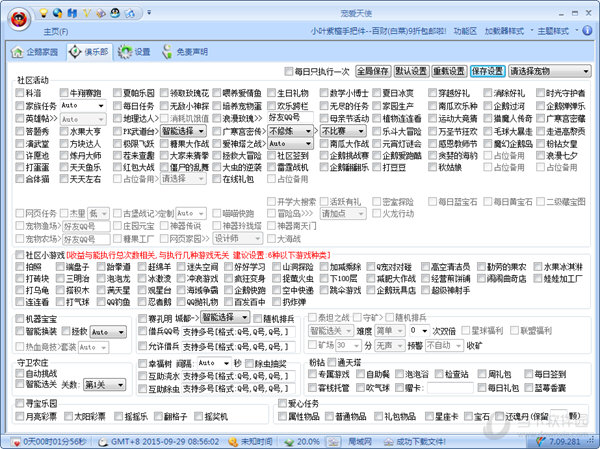Check the 每日任务 checkbox
The width and height of the screenshot is (600, 449).
click(x=117, y=105)
